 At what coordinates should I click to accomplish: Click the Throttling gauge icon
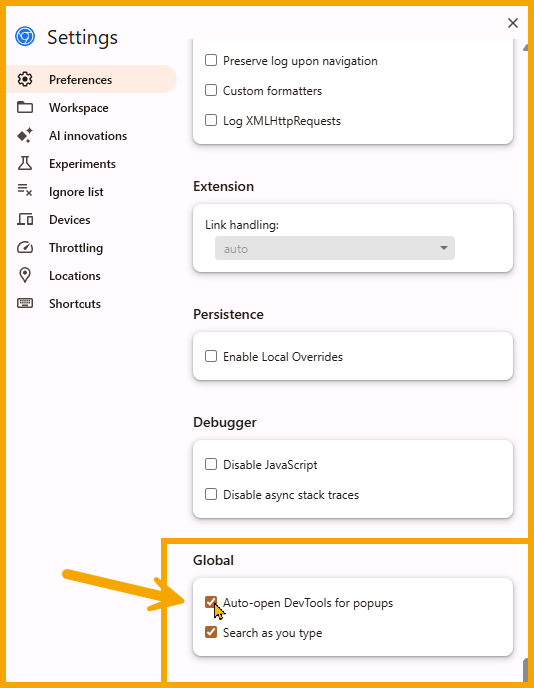point(25,247)
